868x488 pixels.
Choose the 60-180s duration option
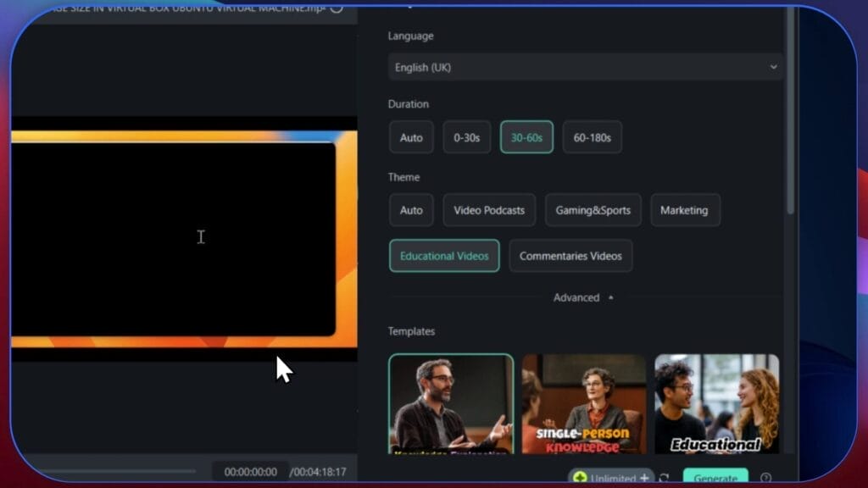(x=592, y=136)
